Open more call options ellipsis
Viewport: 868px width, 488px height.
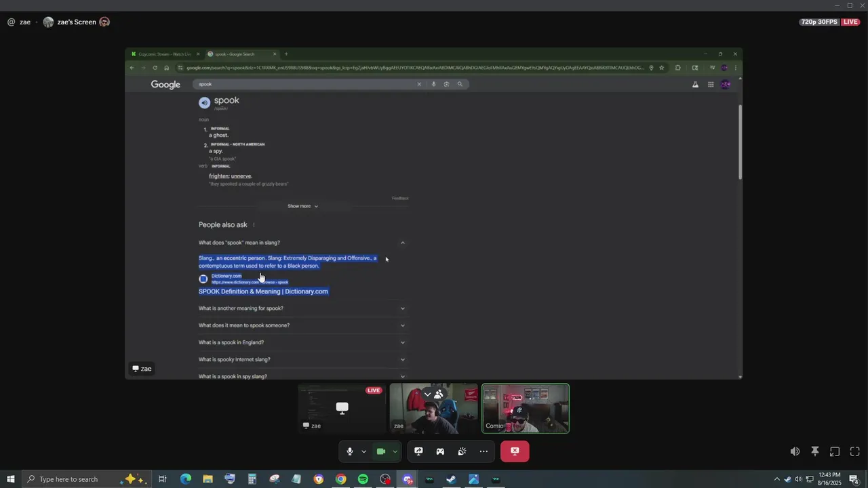click(484, 451)
